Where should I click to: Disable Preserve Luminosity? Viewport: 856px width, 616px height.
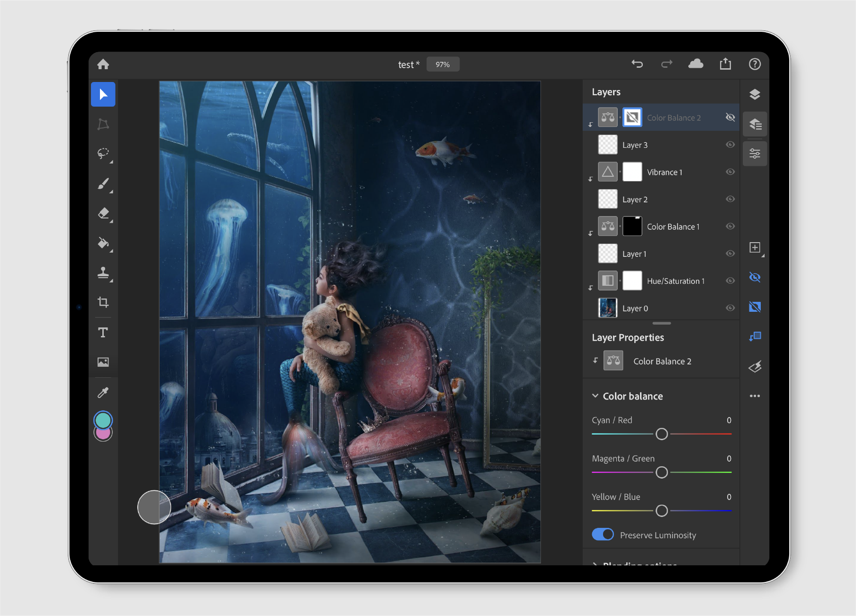click(602, 534)
